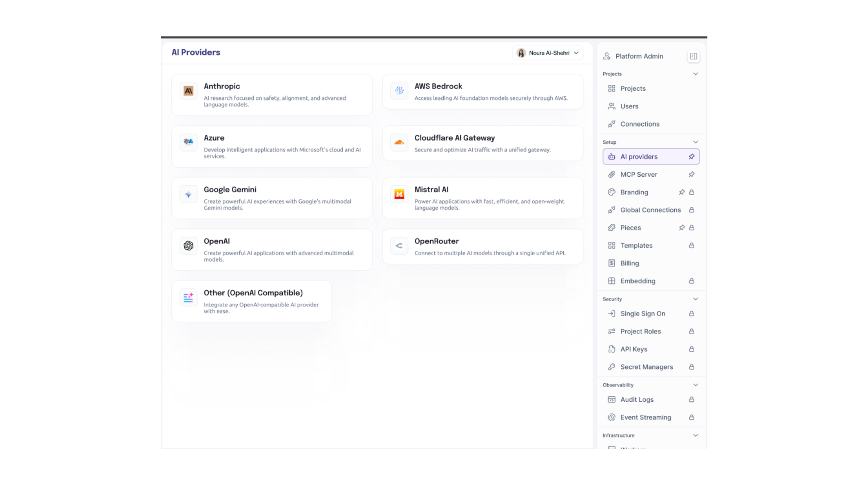Click the Google Gemini sparkle icon
868x485 pixels.
188,194
